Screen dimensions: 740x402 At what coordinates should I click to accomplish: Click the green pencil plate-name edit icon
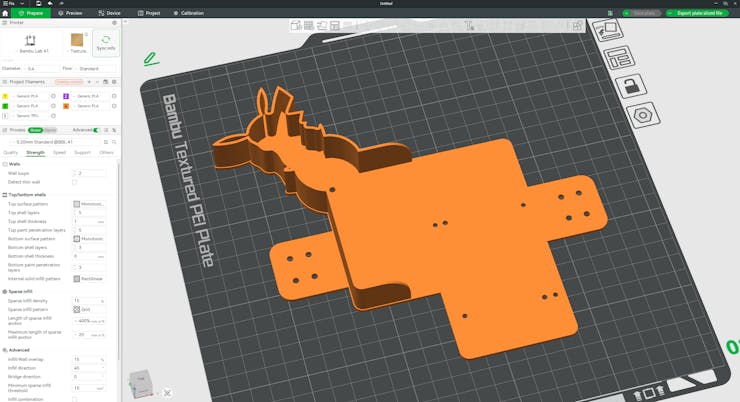pyautogui.click(x=151, y=59)
